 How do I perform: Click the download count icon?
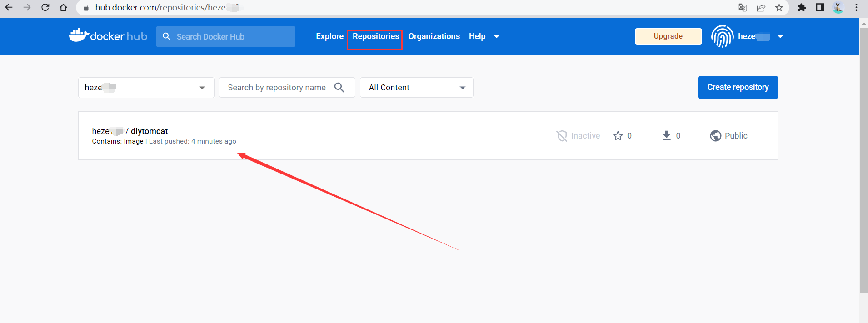point(667,135)
